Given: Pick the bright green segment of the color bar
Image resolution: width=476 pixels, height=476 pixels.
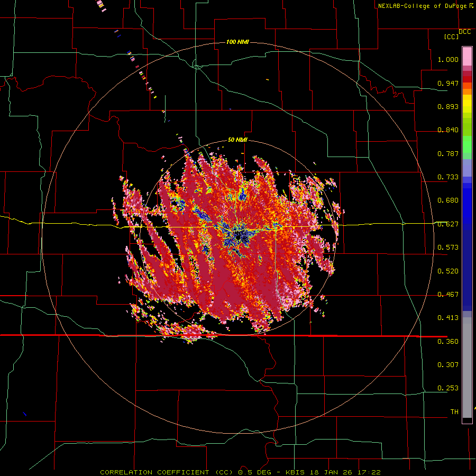Looking at the screenshot, I should tap(467, 144).
